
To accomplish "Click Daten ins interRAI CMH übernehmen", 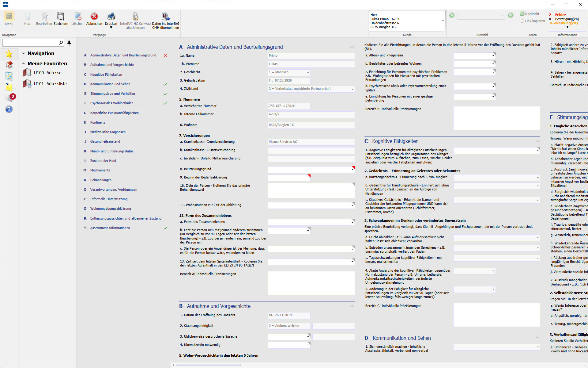I will (x=166, y=20).
